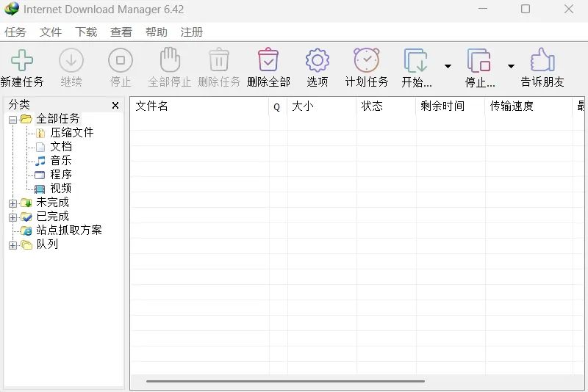The image size is (588, 392).
Task: Collapse the 全部任务 tree node
Action: [x=12, y=120]
